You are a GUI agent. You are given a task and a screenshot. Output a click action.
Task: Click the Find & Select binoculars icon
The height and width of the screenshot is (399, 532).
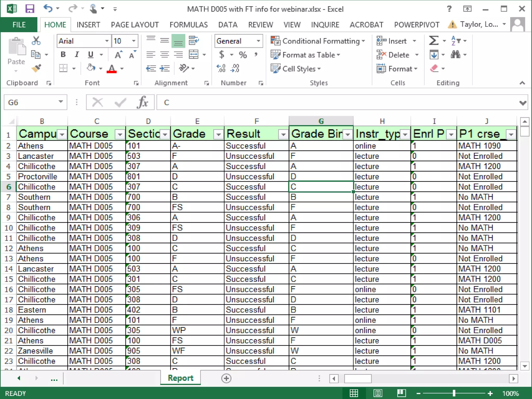[x=456, y=55]
